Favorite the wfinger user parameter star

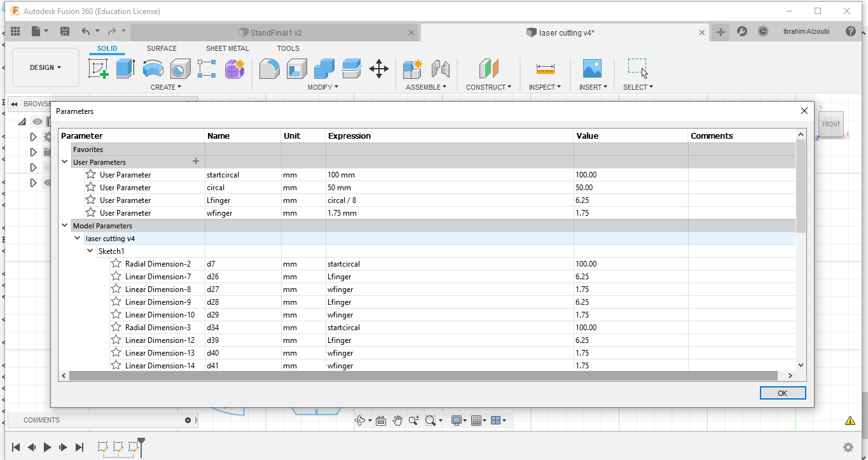(91, 213)
